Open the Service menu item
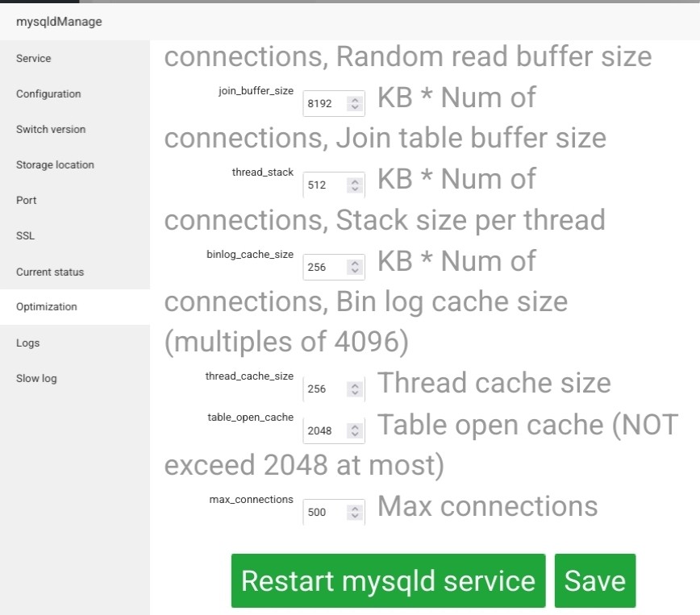This screenshot has height=615, width=700. (x=33, y=58)
